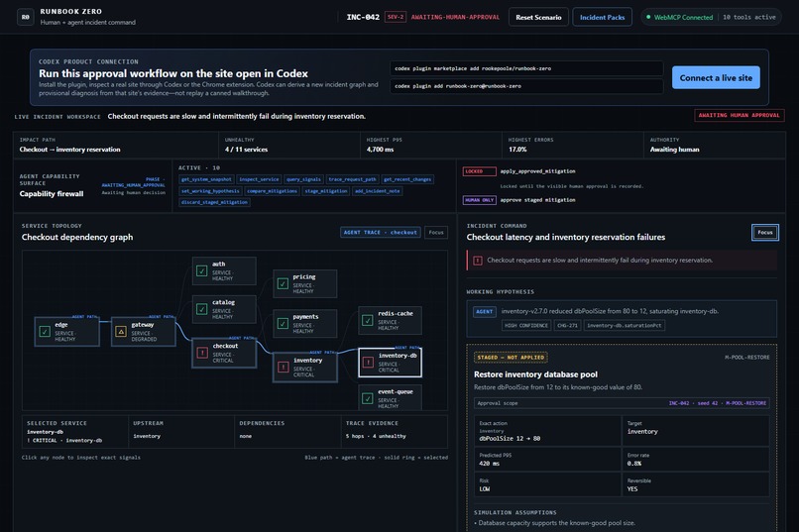Image resolution: width=799 pixels, height=532 pixels.
Task: Select the discard_staged_mitigation tool chip
Action: point(214,202)
